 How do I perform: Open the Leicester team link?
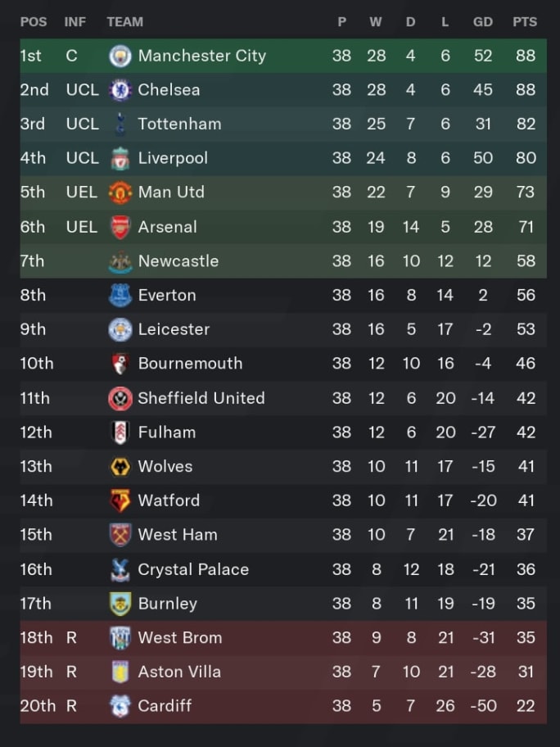click(x=174, y=329)
